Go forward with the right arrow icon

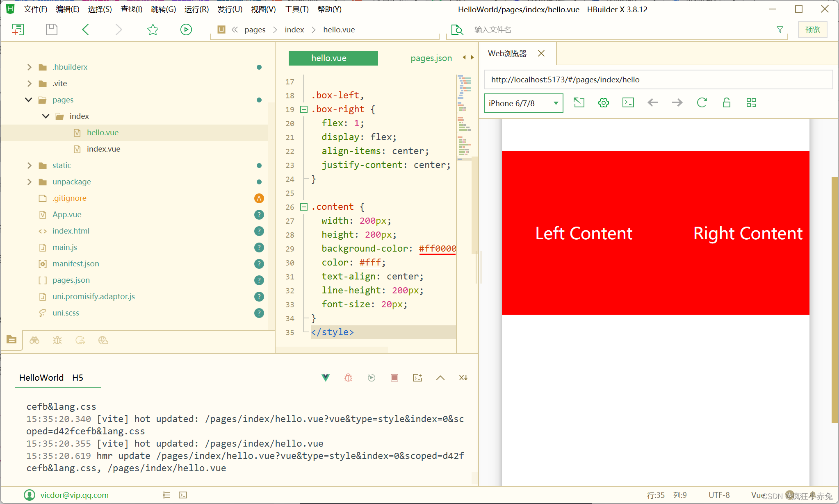[119, 30]
